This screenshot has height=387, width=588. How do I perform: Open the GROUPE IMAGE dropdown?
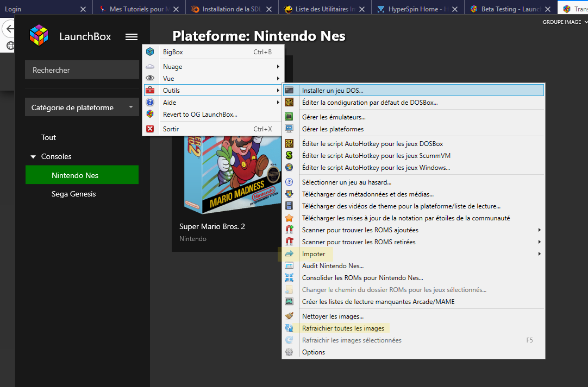[x=565, y=22]
